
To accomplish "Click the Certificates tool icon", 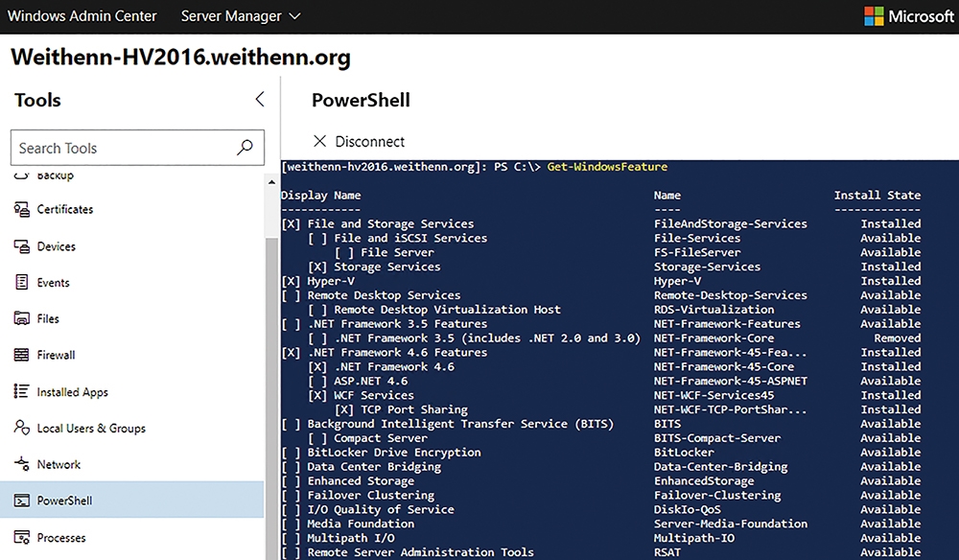I will coord(21,210).
